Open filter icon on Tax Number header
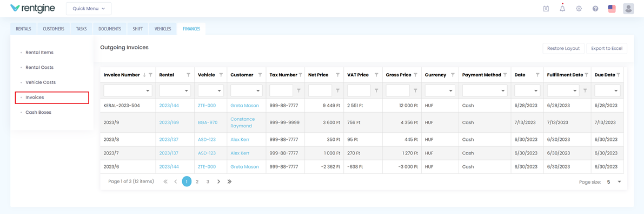 pos(301,75)
